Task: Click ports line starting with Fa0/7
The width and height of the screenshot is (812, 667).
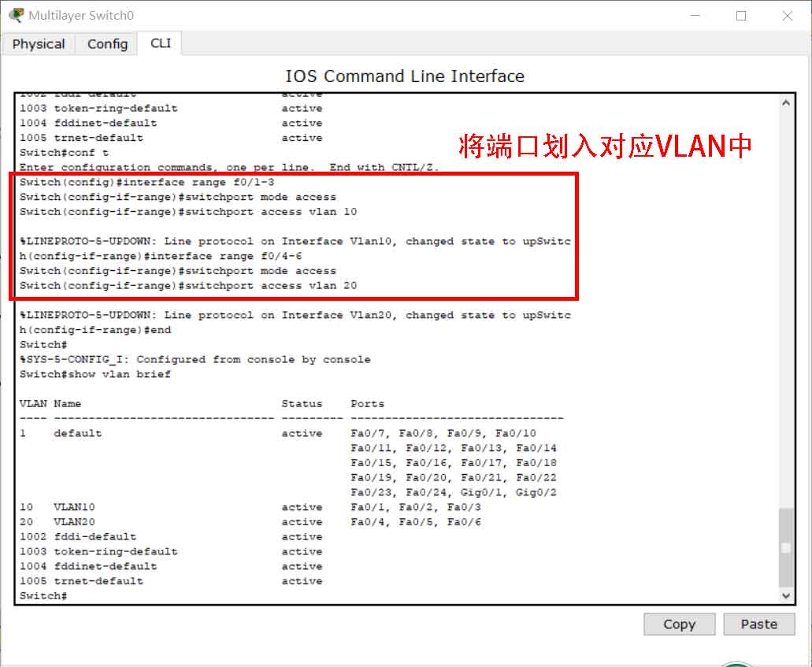Action: pyautogui.click(x=443, y=433)
